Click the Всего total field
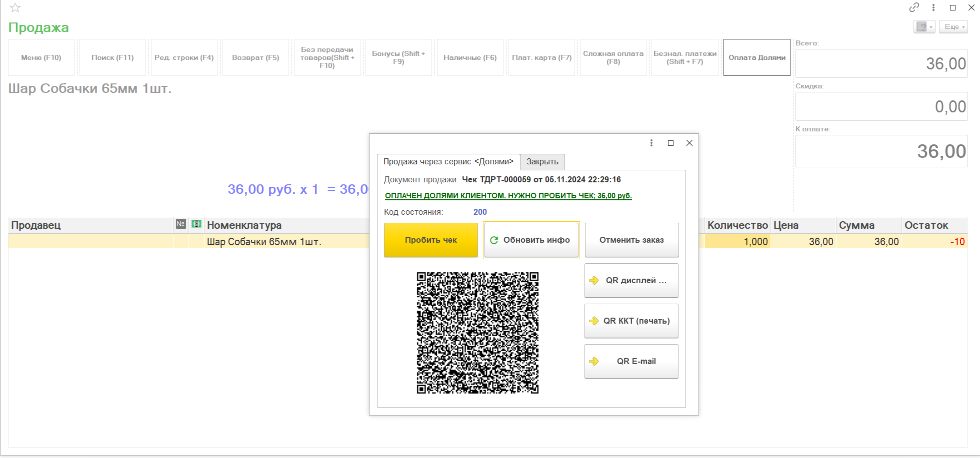The image size is (980, 458). (x=881, y=63)
